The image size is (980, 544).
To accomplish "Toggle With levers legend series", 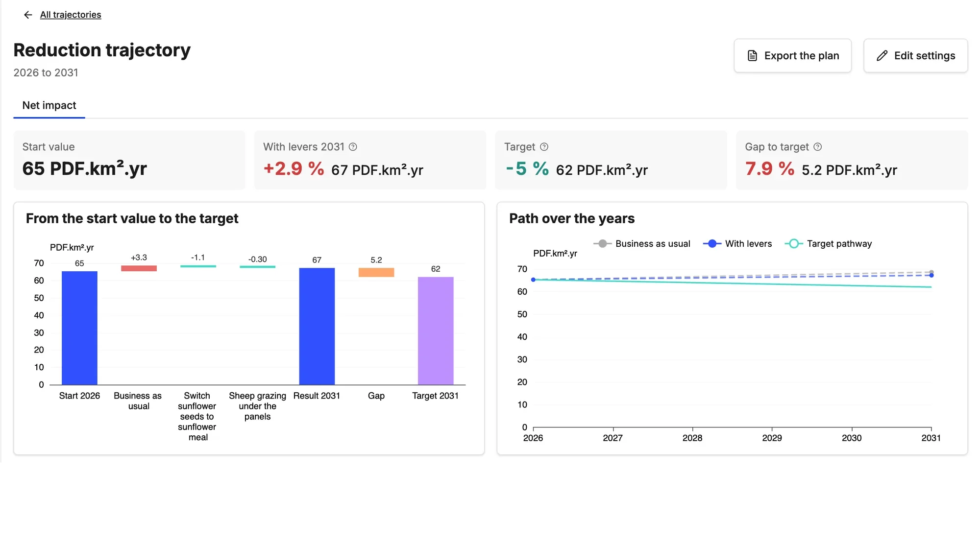I will tap(737, 244).
